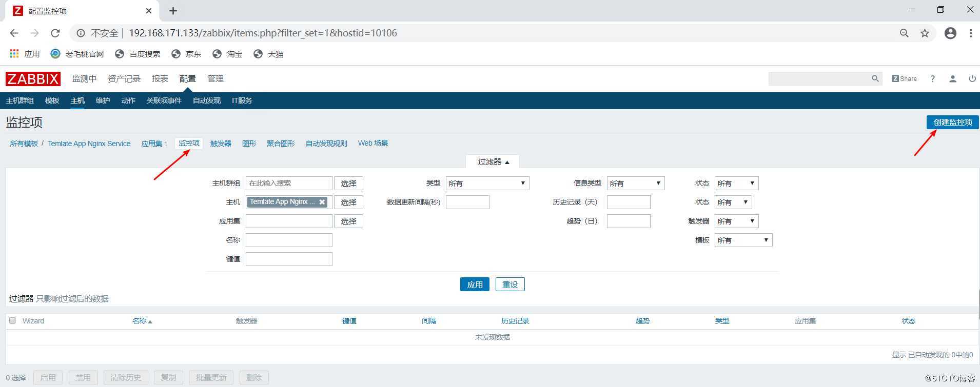Click the 应用 apply filter button
Screen dimensions: 980x387
[x=475, y=284]
